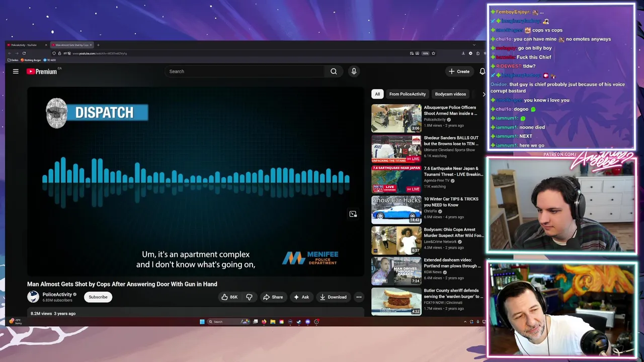The width and height of the screenshot is (644, 362).
Task: Click the Download button
Action: tap(333, 297)
